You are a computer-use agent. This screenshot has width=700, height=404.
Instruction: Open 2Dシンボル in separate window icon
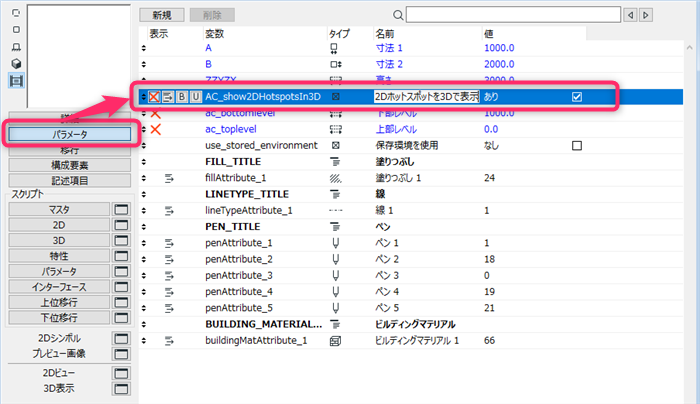[x=121, y=338]
